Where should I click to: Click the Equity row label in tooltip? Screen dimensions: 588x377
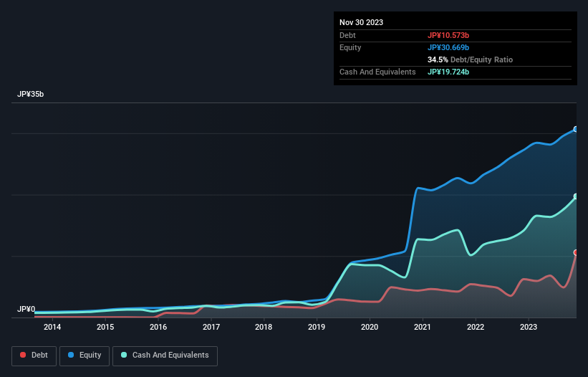point(350,47)
